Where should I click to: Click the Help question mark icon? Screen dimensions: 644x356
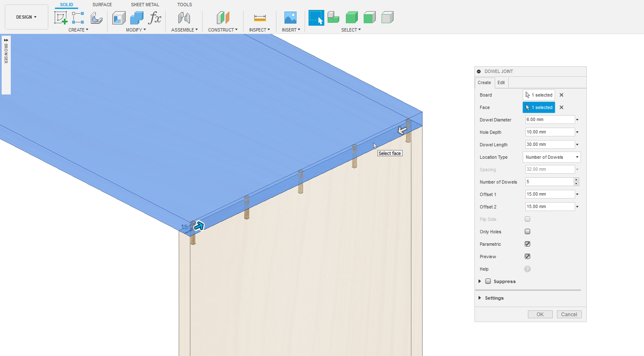[527, 269]
